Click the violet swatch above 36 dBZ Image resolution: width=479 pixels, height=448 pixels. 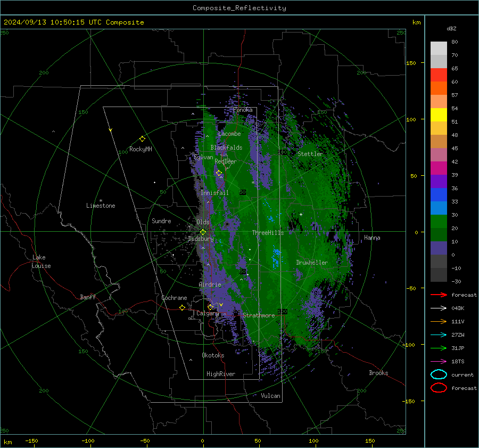click(439, 181)
